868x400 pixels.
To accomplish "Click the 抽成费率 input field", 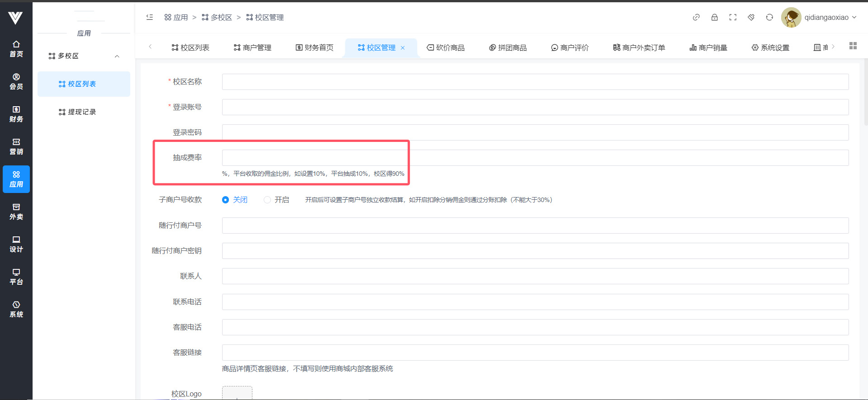I will pos(535,158).
